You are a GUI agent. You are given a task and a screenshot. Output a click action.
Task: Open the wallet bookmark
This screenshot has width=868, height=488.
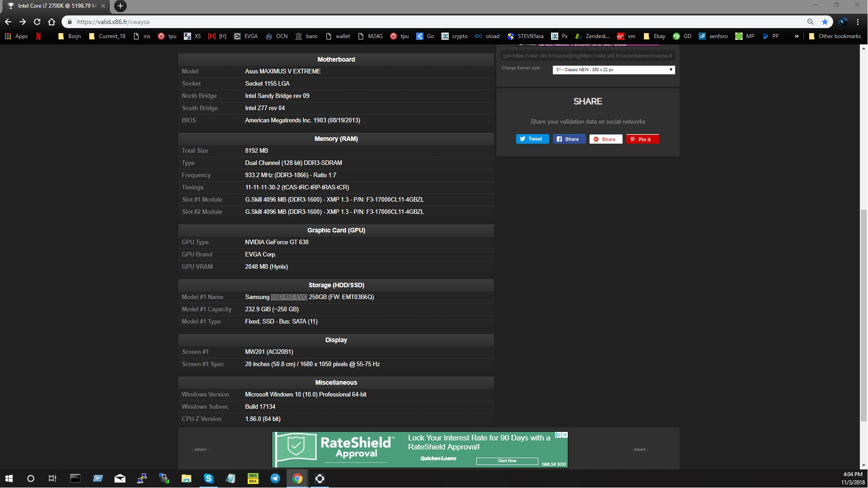pyautogui.click(x=338, y=36)
